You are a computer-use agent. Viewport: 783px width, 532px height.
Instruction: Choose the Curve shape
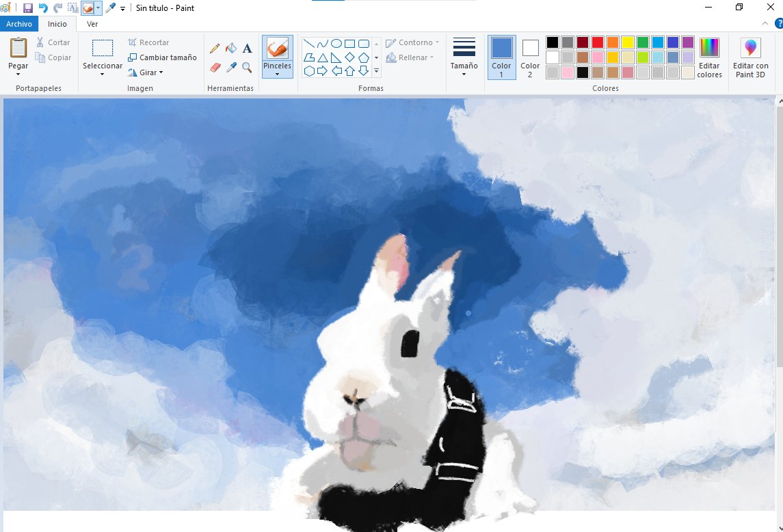pyautogui.click(x=323, y=44)
